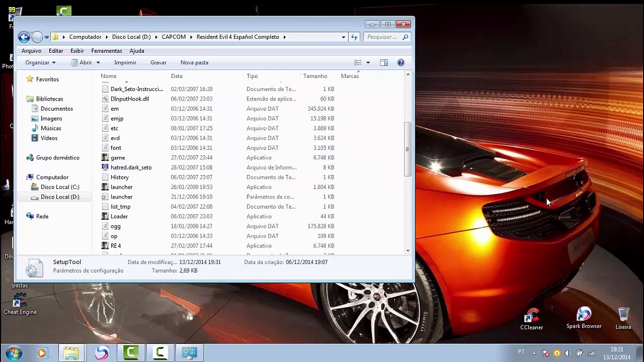Change the view with the view mode icon
The width and height of the screenshot is (644, 362).
[x=358, y=62]
